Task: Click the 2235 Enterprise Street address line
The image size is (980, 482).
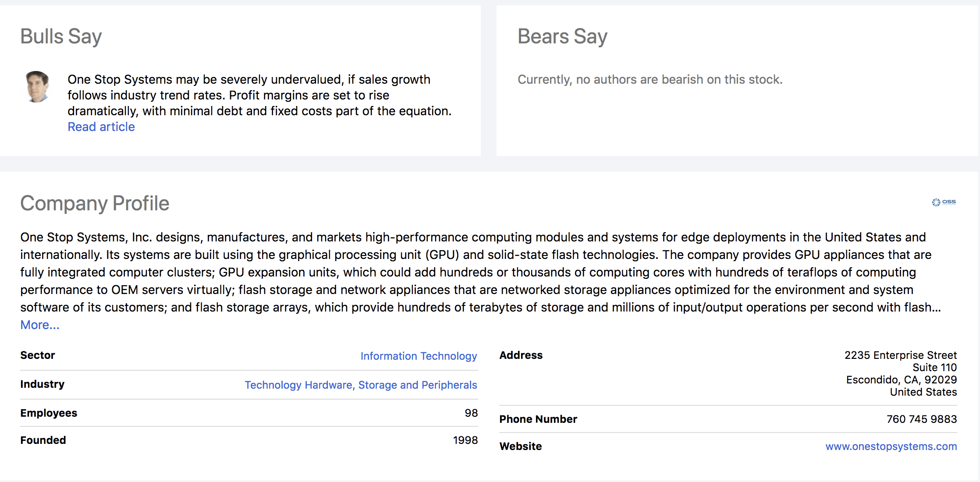Action: click(900, 355)
